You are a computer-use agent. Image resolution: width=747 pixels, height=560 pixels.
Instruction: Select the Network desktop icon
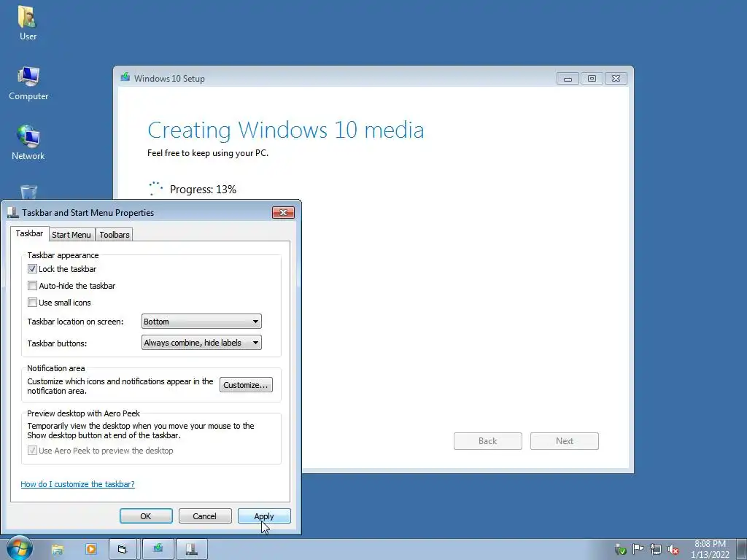coord(28,142)
